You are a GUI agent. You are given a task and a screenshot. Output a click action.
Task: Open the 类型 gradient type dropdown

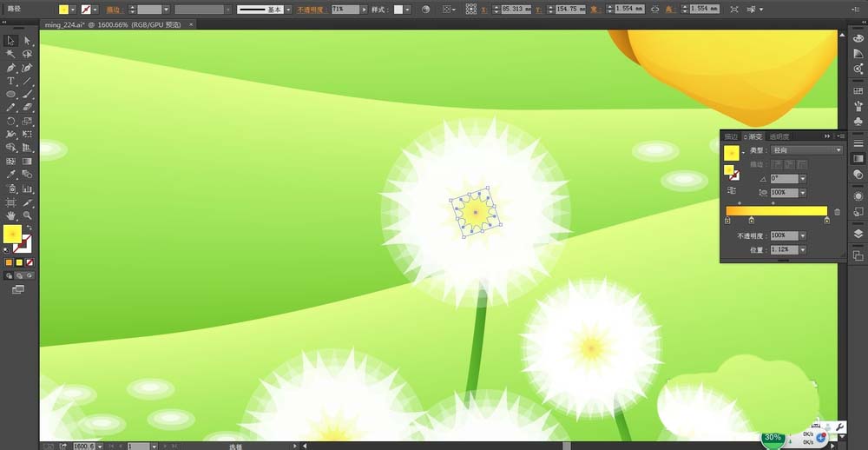coord(806,150)
